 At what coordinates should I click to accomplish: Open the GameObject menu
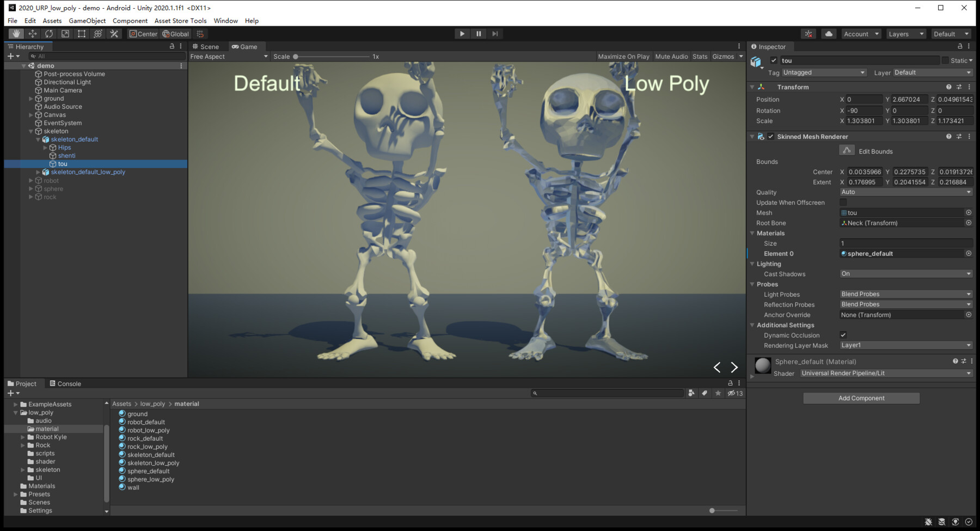coord(87,21)
